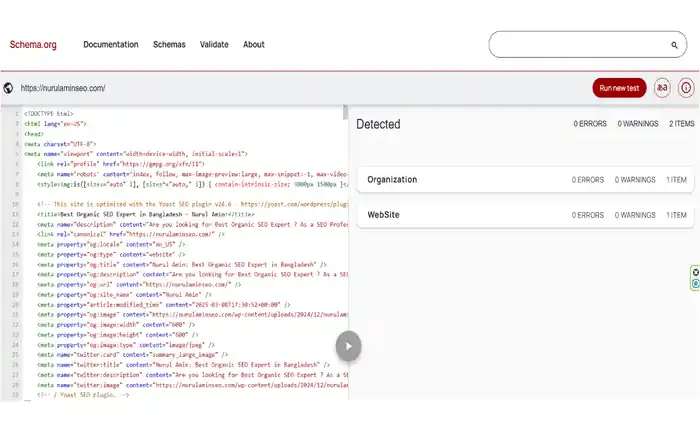Click the 2 ITEMS summary count

pyautogui.click(x=682, y=124)
